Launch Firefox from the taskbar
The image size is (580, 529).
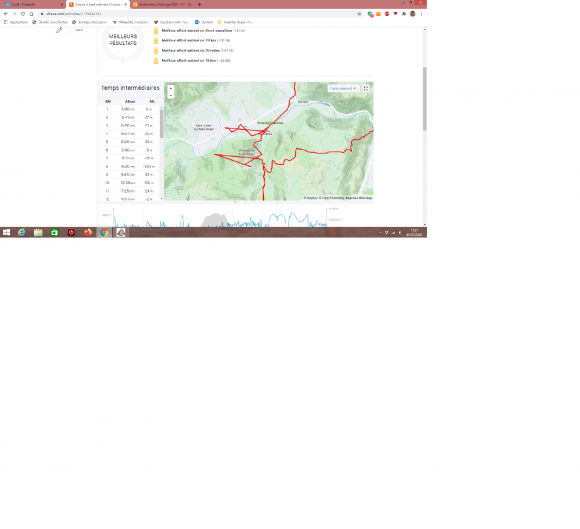pos(88,232)
